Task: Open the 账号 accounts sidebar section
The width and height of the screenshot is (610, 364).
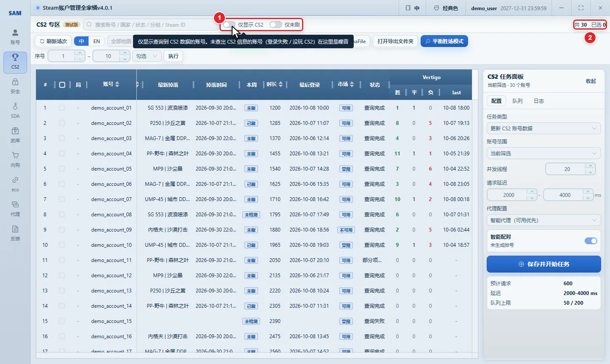Action: (x=15, y=37)
